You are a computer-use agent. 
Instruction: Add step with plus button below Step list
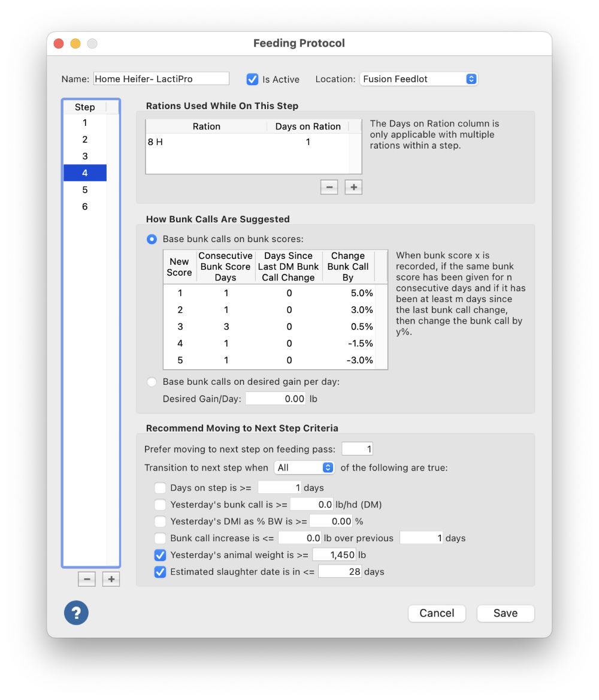(x=111, y=579)
